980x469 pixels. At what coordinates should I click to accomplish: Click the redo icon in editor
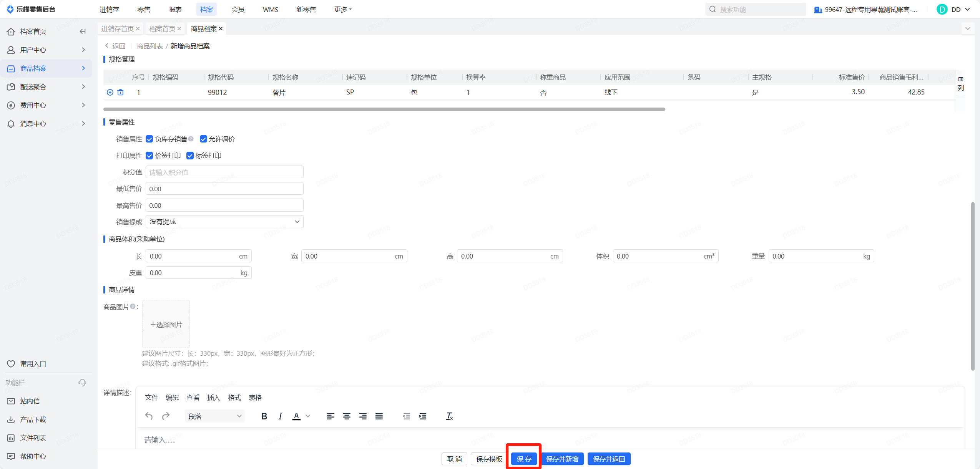click(x=166, y=416)
